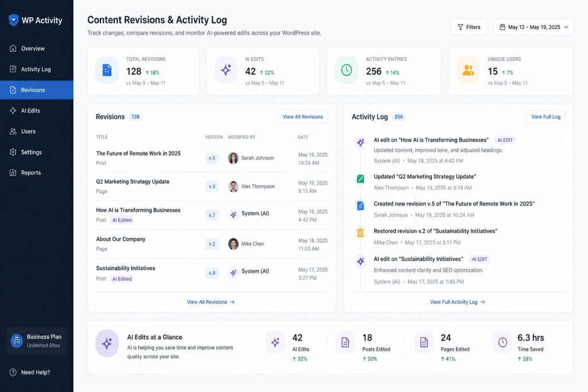
Task: Click the Business Plan building icon
Action: [17, 341]
